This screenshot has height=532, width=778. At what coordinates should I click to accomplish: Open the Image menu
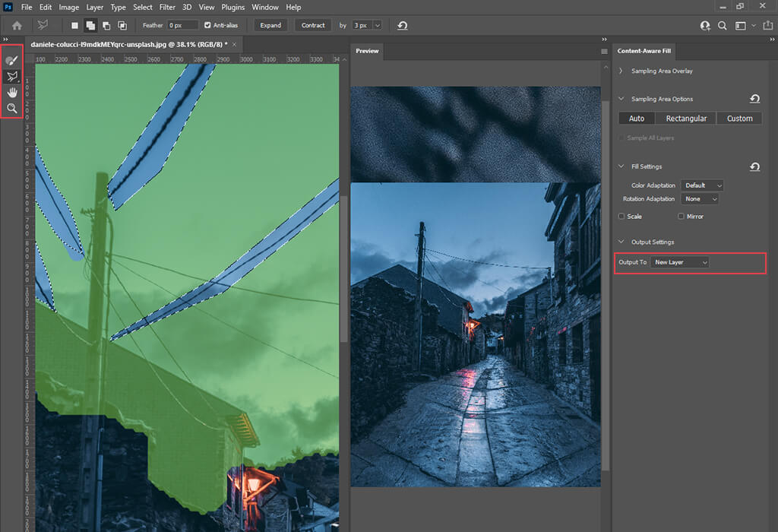click(69, 7)
